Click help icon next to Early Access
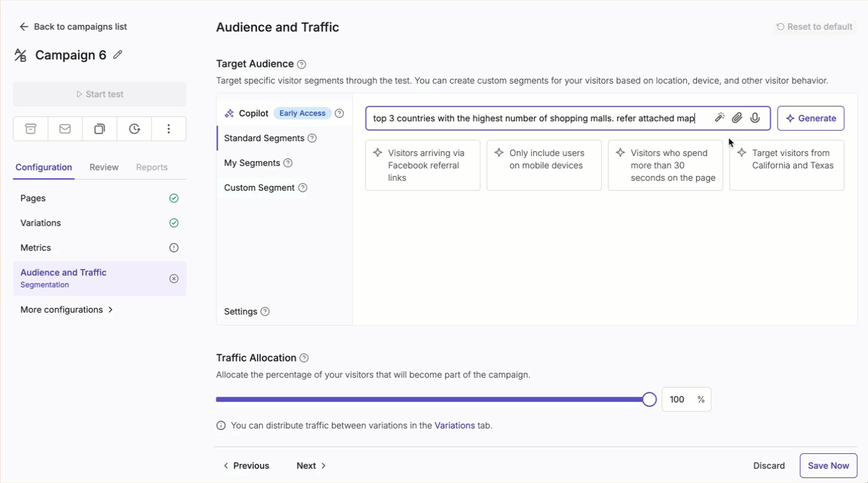 [339, 113]
